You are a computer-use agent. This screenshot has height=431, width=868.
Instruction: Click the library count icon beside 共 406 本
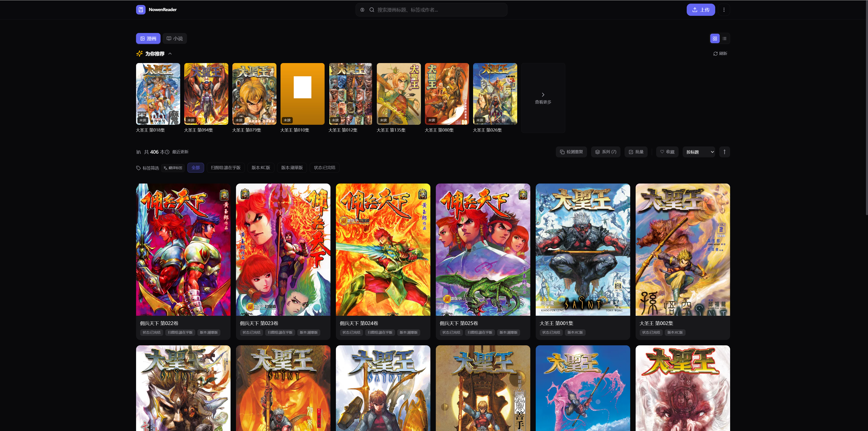coord(139,152)
